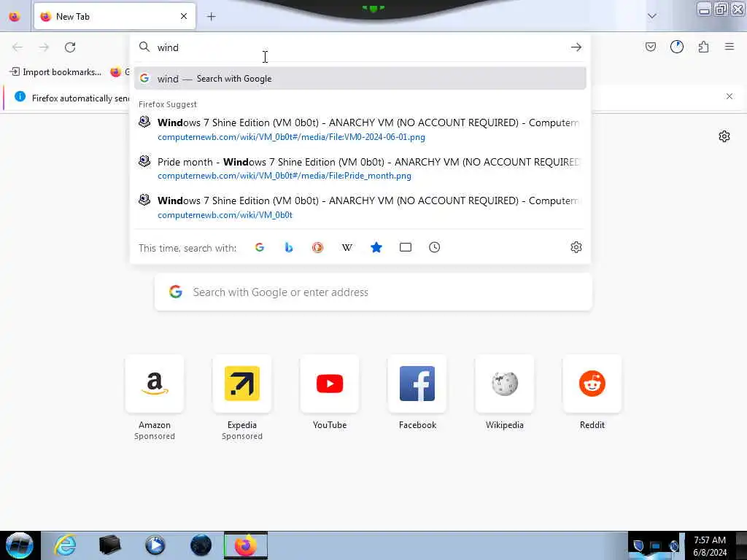The width and height of the screenshot is (747, 560).
Task: Open a new tab with plus button
Action: tap(211, 17)
